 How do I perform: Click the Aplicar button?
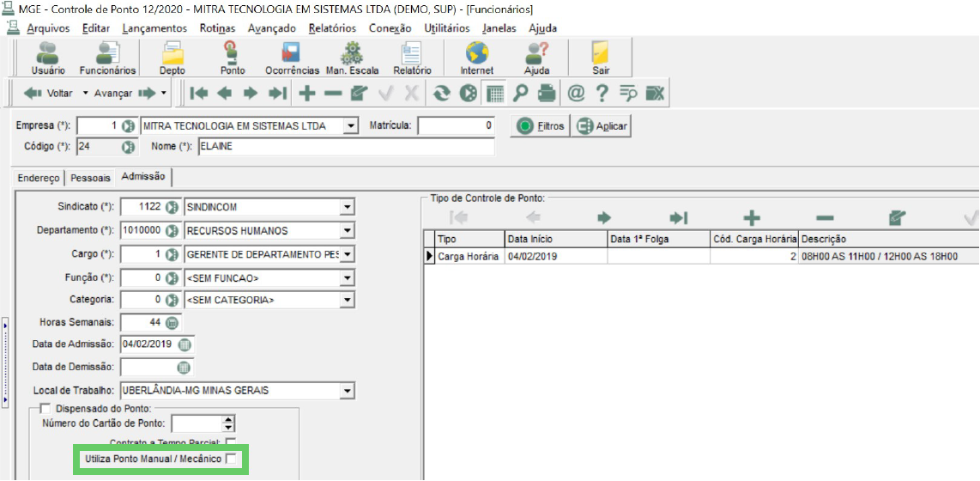(603, 126)
